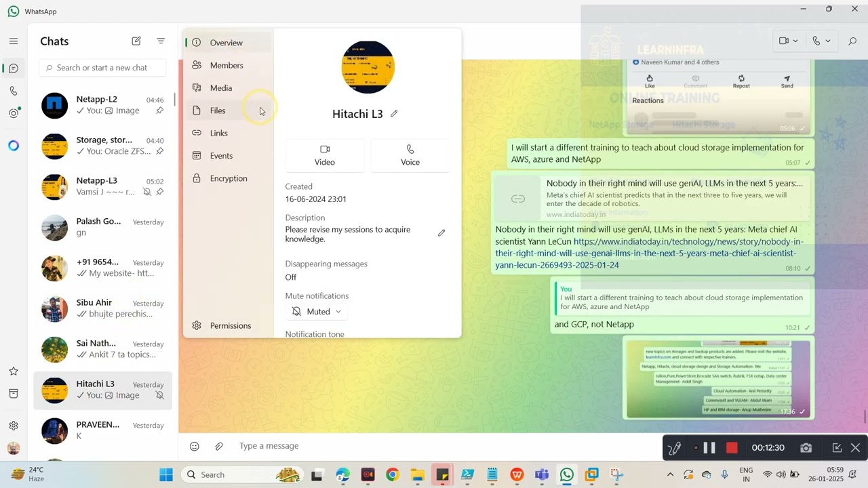
Task: Open the Netapp-L3 chat
Action: (103, 187)
